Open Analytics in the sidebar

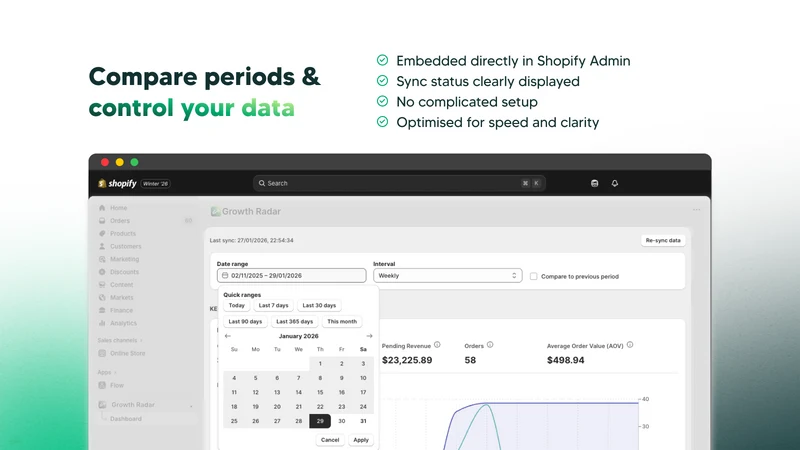click(x=123, y=323)
